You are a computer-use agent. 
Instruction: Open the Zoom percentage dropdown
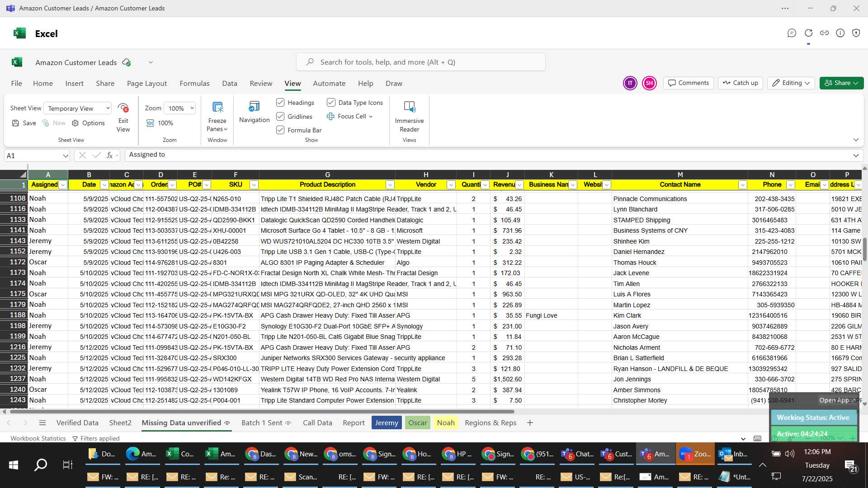[x=180, y=108]
